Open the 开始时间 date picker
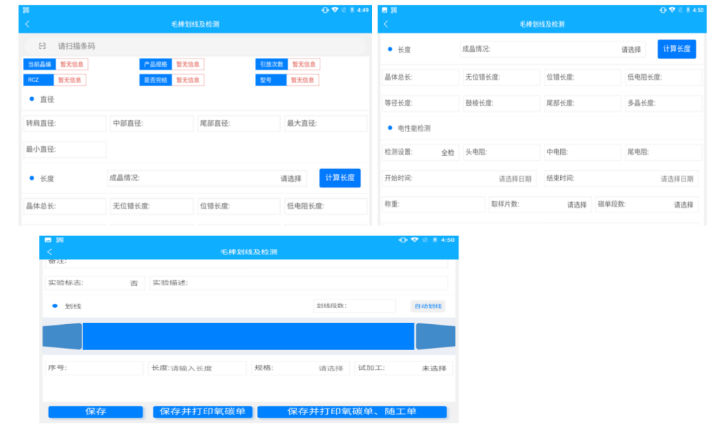 pyautogui.click(x=515, y=179)
